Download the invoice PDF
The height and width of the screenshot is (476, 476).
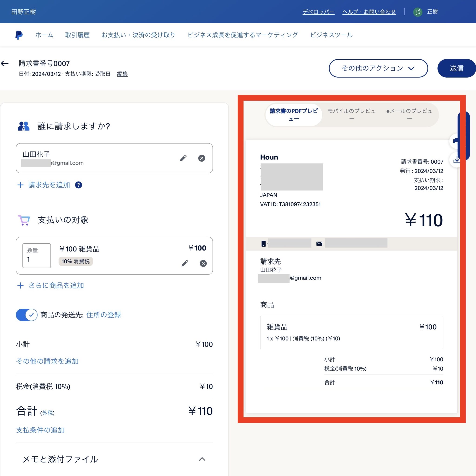[x=456, y=160]
